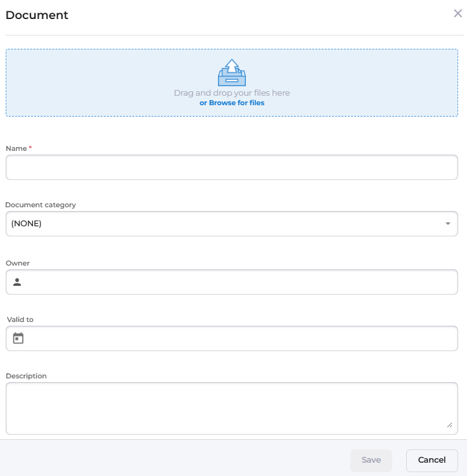
Task: Click the person icon in Owner field
Action: pos(17,282)
